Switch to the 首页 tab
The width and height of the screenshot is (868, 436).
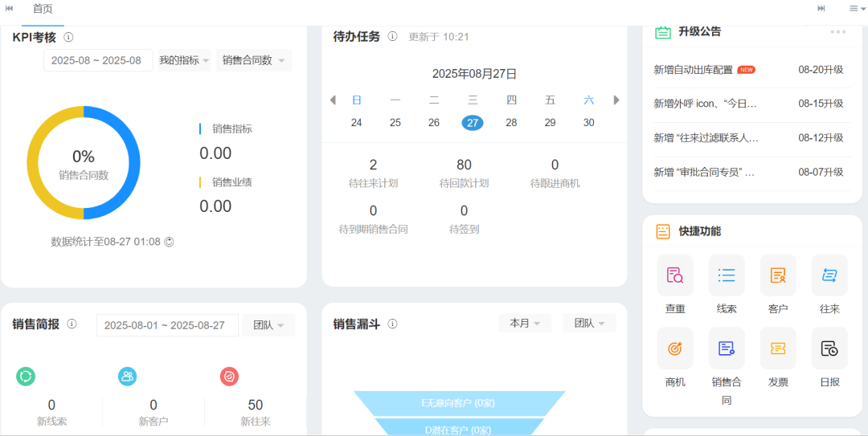coord(43,9)
